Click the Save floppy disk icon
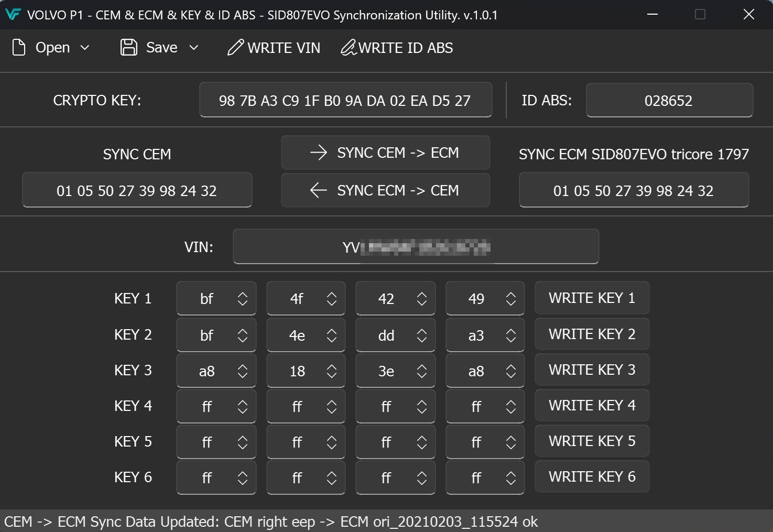 pos(129,47)
